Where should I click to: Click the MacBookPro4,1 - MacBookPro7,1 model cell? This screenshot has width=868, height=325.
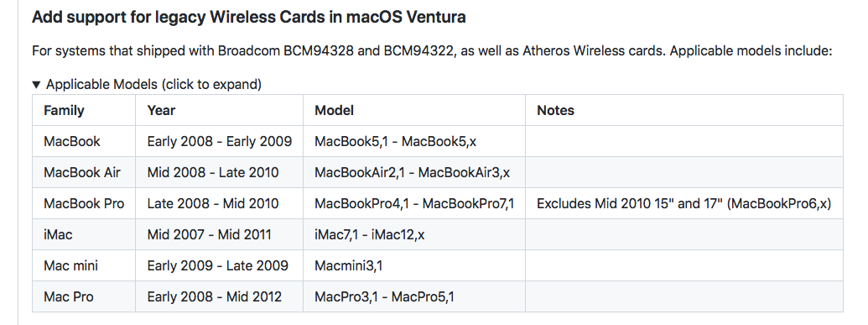tap(414, 203)
